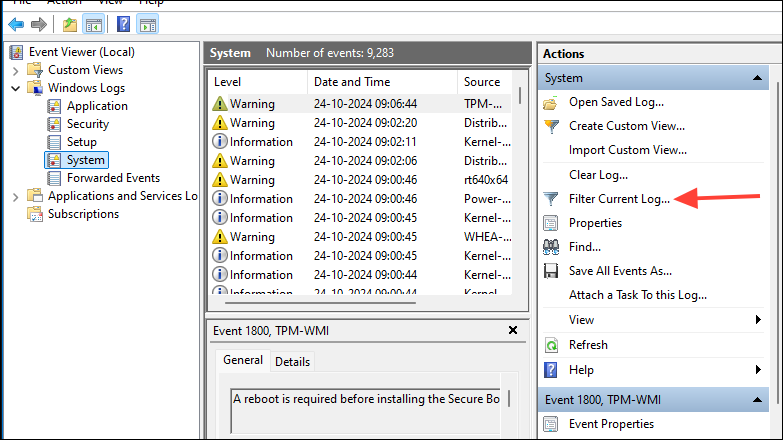Click the Save All Events As icon
The width and height of the screenshot is (783, 440).
[551, 271]
